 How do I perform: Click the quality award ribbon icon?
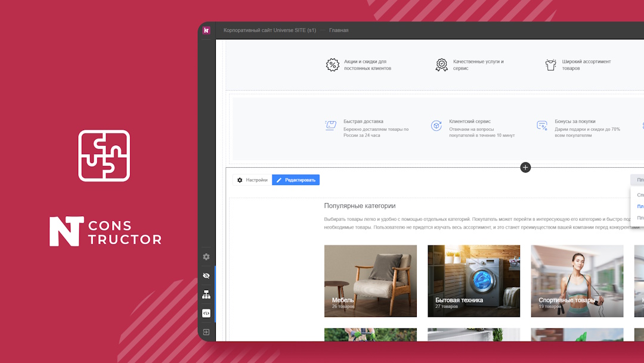coord(441,65)
